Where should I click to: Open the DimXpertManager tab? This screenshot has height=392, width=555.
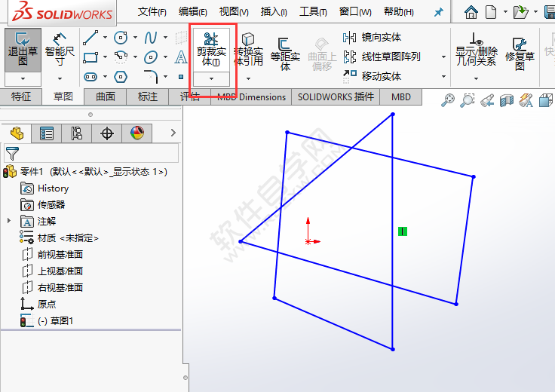pos(107,133)
